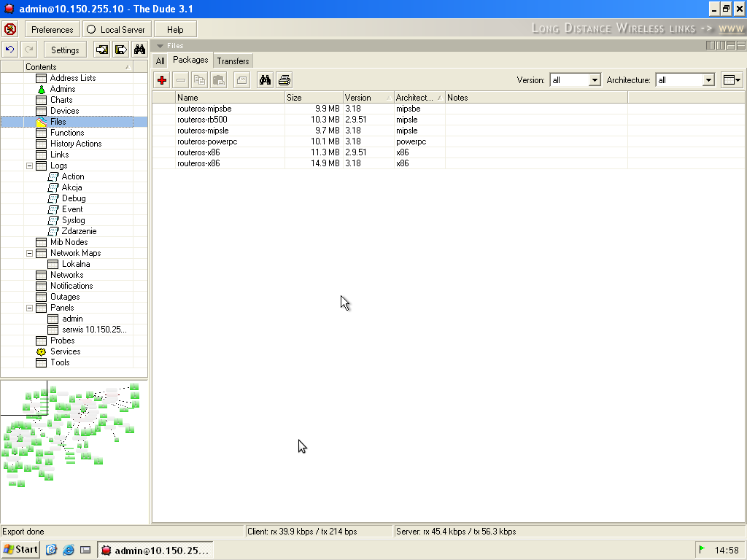This screenshot has height=560, width=747.
Task: Click the redo arrow icon
Action: [29, 50]
